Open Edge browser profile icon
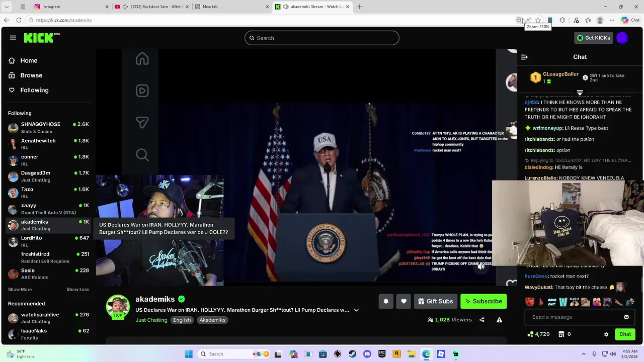The width and height of the screenshot is (644, 362). [600, 20]
